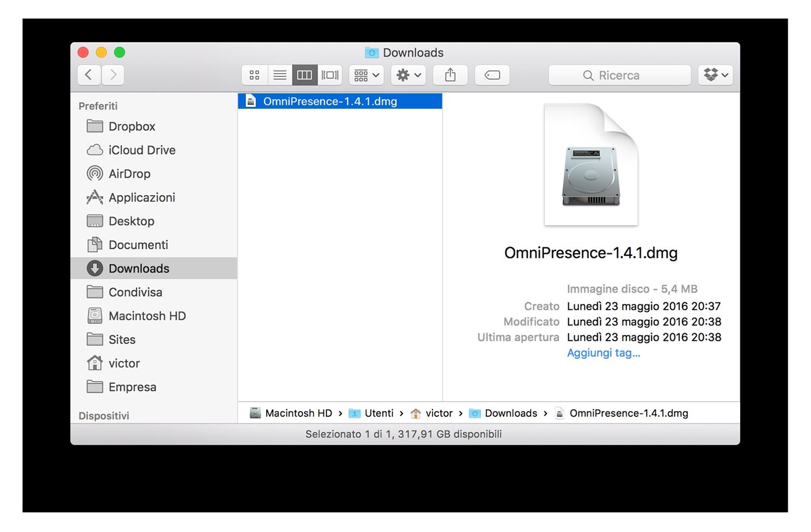Click the large OmniPresence-1.4.1.dmg preview title
Viewport: 811px width, 532px height.
click(591, 253)
